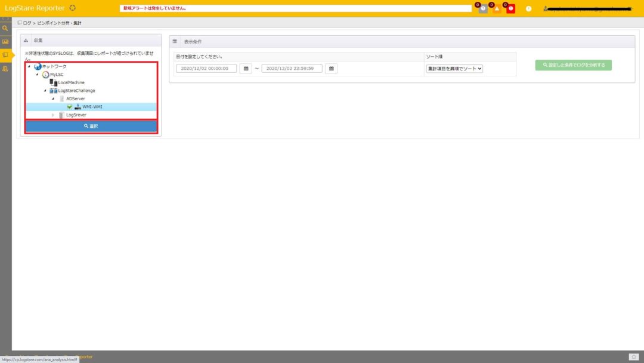Expand the LogSrever tree node
The image size is (644, 363).
pos(53,115)
